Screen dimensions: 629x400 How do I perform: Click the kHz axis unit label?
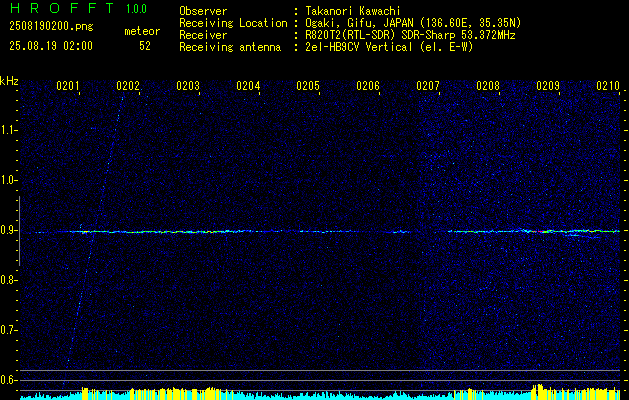[9, 81]
